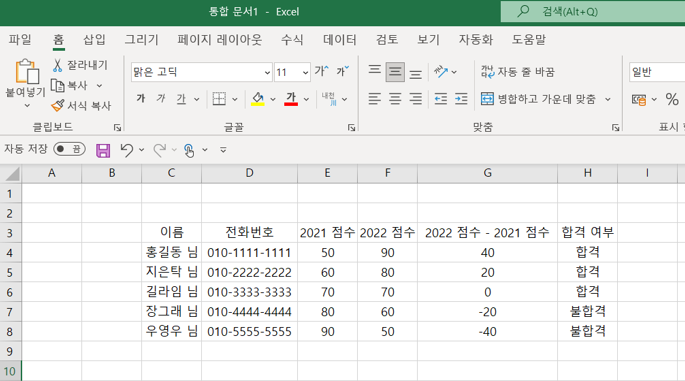Viewport: 685px width, 381px height.
Task: Open the font name dropdown (맑은 고딕)
Action: 267,73
